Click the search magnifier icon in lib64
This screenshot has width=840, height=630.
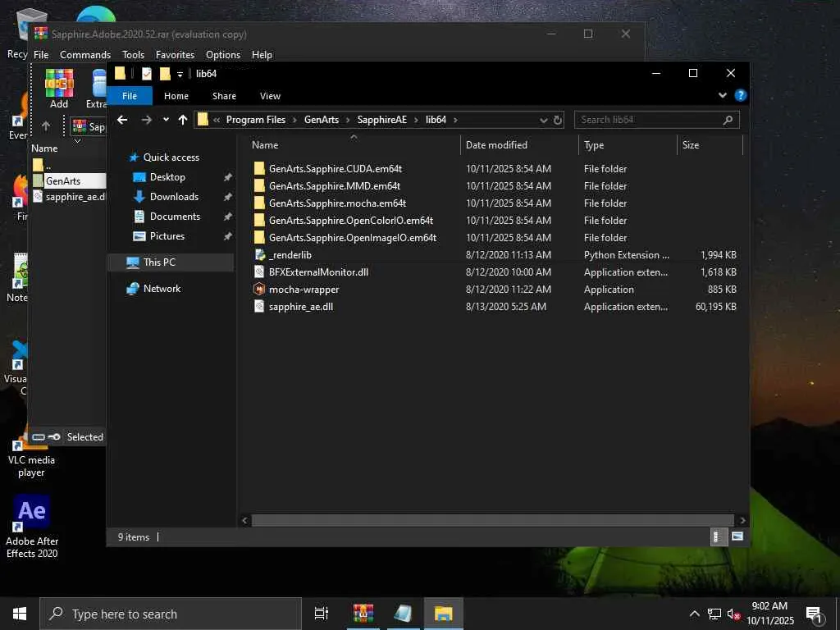(728, 120)
